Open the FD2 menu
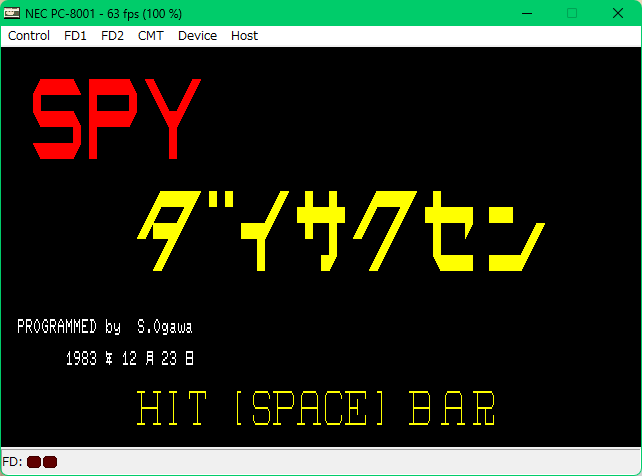This screenshot has width=642, height=476. [x=112, y=36]
